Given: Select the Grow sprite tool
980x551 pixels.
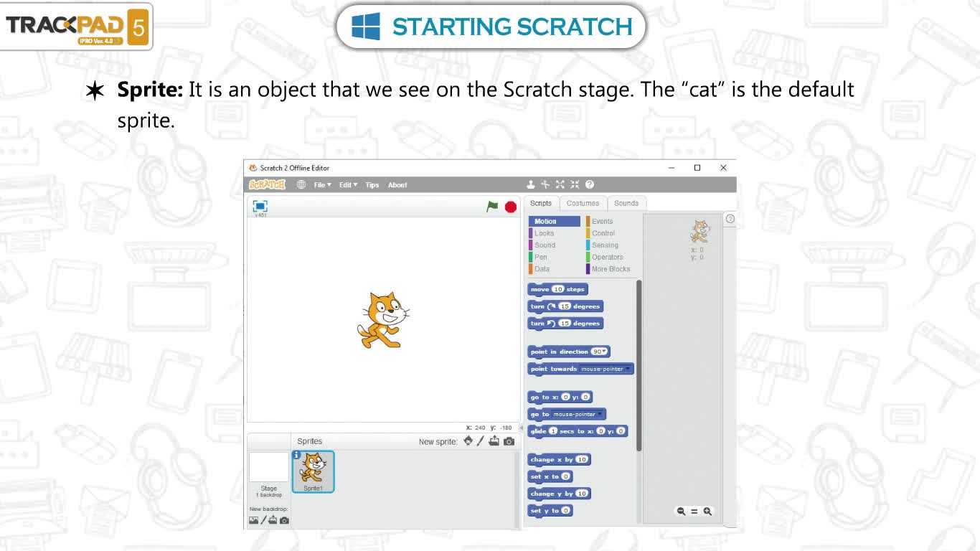Looking at the screenshot, I should point(560,184).
